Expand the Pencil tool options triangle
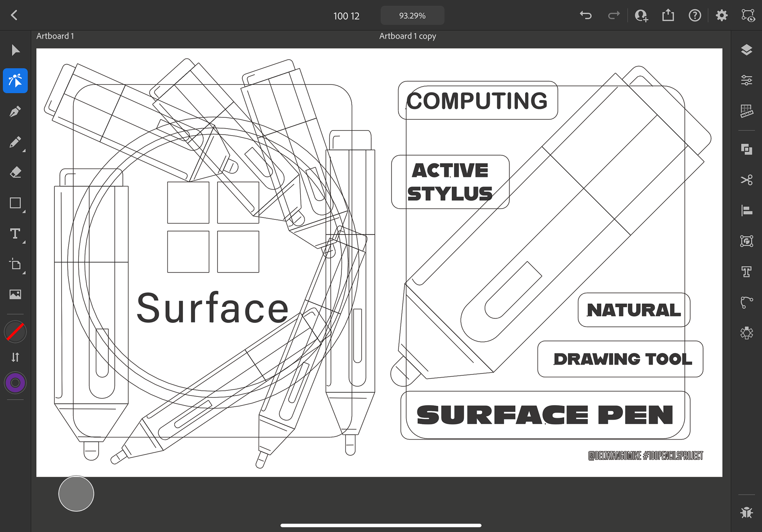The width and height of the screenshot is (762, 532). tap(24, 151)
